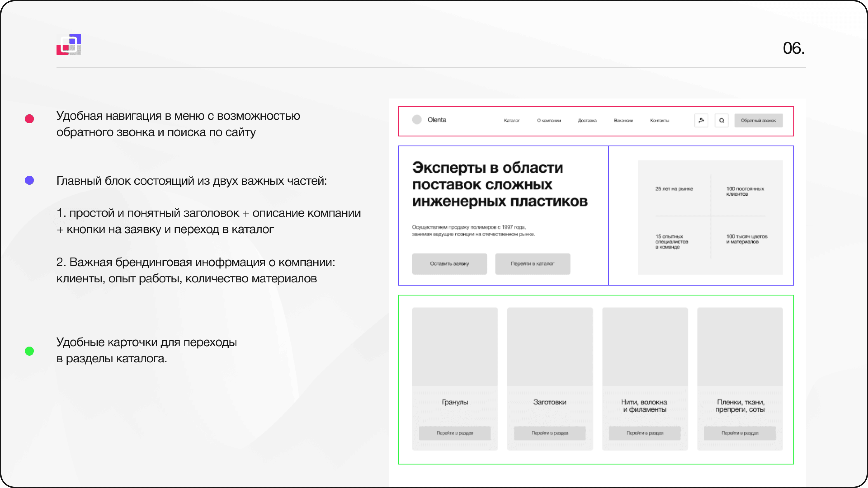Click the stat 15 опытных специалистов

672,242
